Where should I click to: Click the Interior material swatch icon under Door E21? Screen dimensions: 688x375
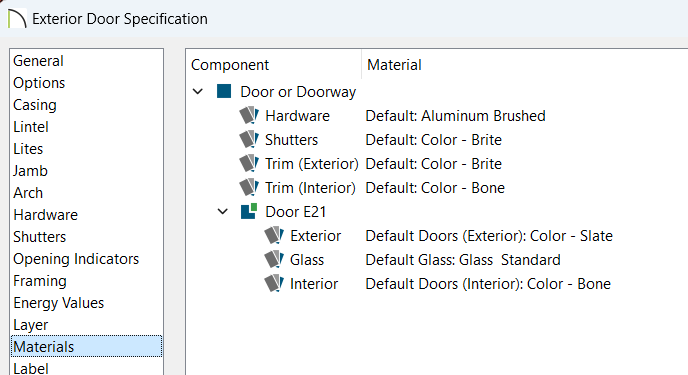click(274, 284)
